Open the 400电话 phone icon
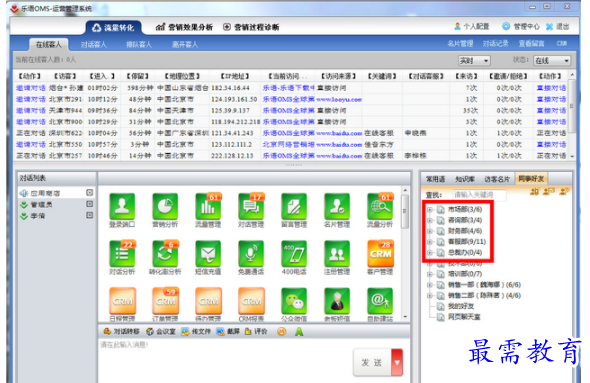Screen dimensions: 590x383 [x=294, y=254]
